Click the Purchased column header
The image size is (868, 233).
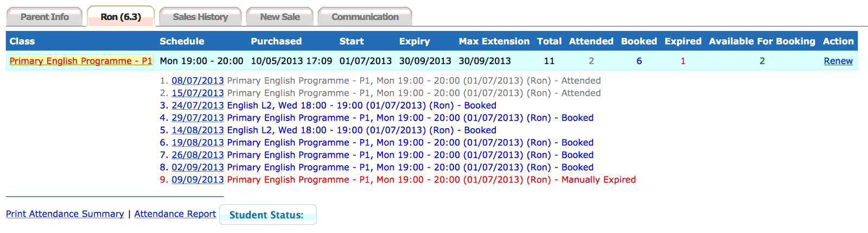click(276, 41)
